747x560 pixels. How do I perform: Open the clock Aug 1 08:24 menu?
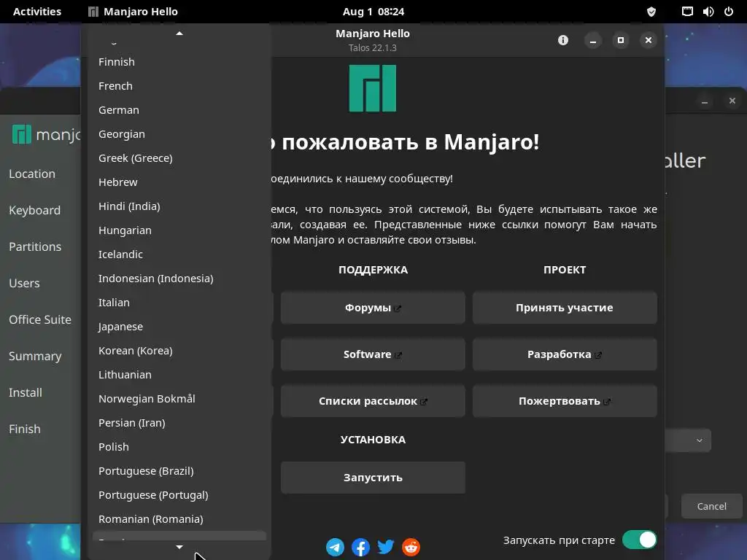click(373, 12)
